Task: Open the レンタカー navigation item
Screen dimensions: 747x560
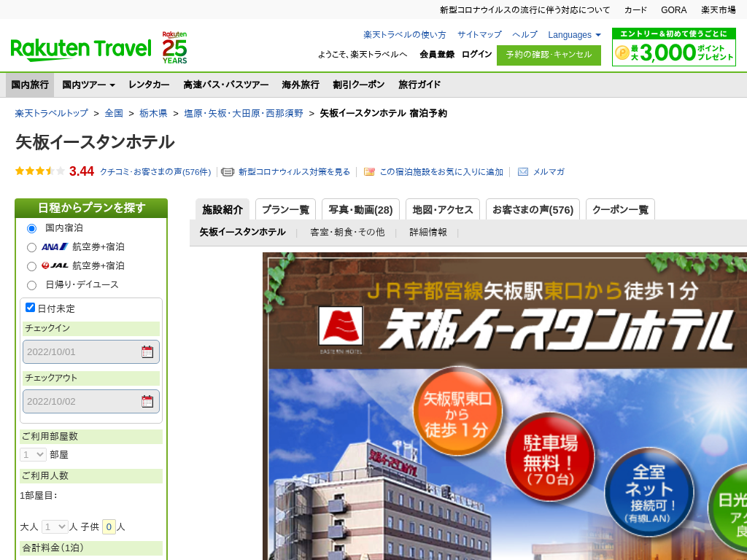Action: [149, 85]
